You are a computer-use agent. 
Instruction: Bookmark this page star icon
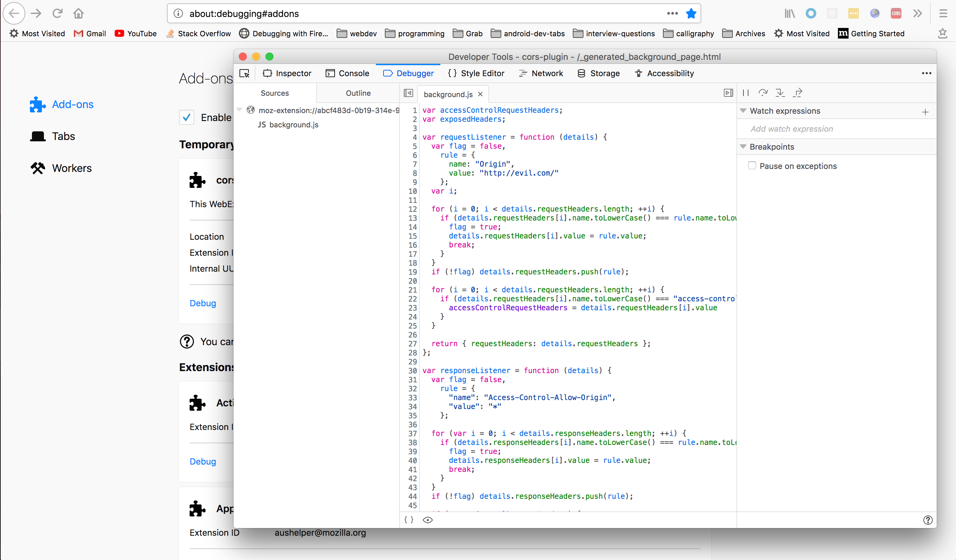tap(691, 14)
